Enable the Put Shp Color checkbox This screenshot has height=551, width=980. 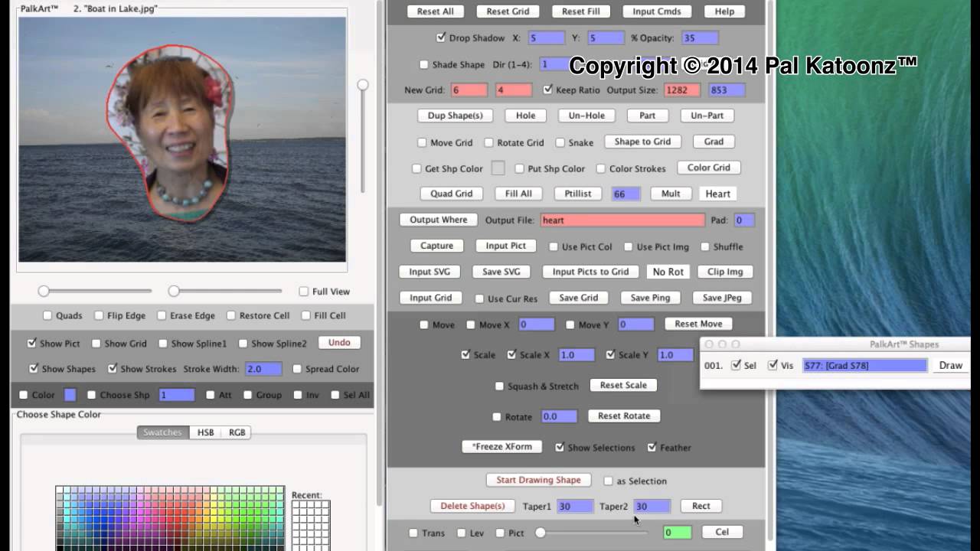coord(520,168)
